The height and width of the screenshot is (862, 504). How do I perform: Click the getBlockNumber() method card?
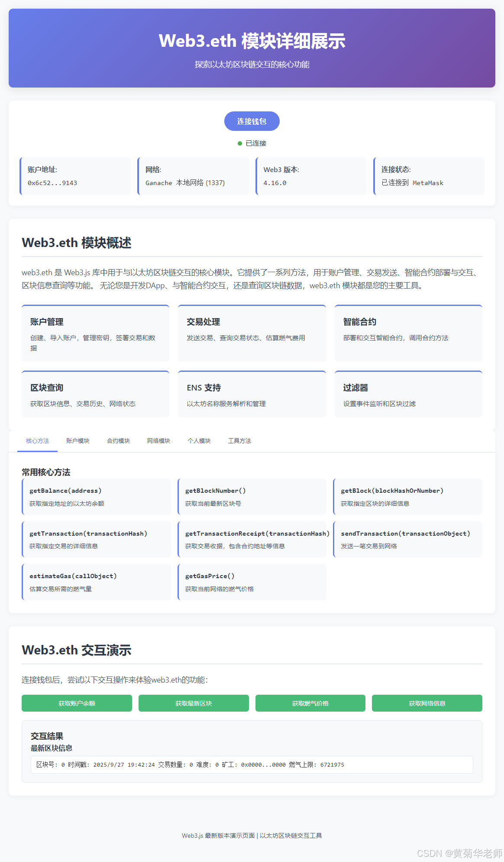252,497
